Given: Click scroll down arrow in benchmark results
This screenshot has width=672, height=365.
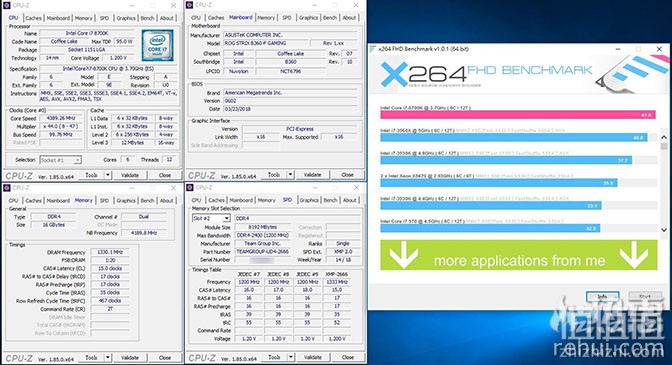Looking at the screenshot, I should [x=664, y=230].
